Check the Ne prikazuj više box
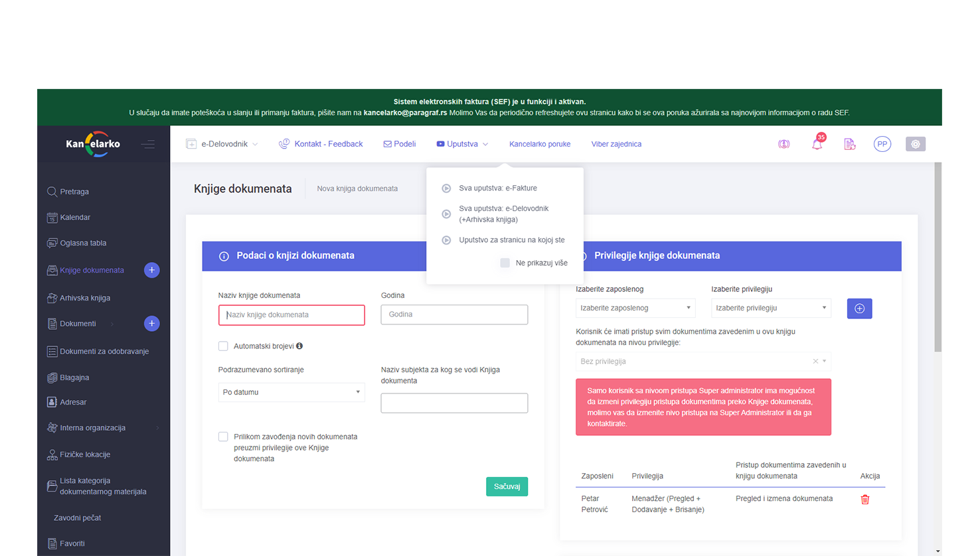 [x=505, y=263]
